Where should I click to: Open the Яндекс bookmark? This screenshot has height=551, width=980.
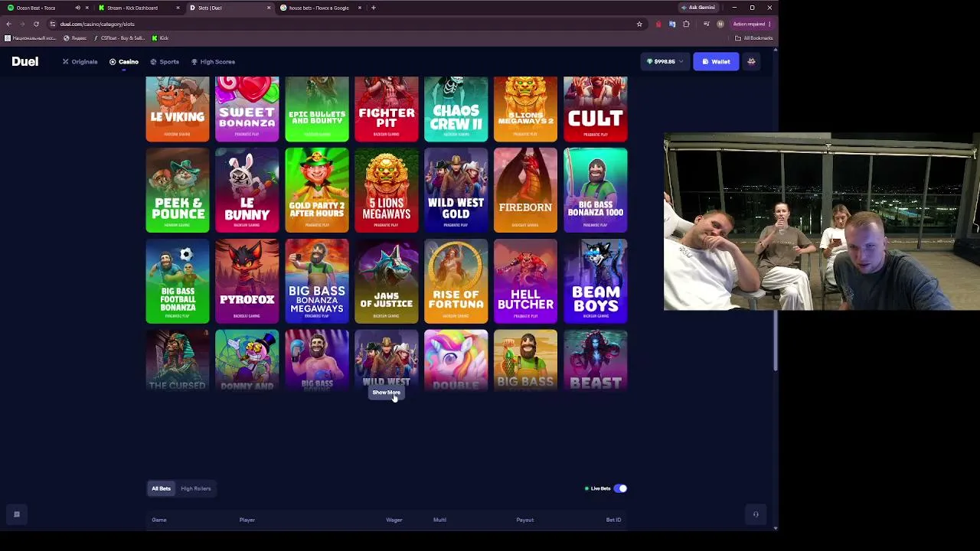click(x=75, y=37)
